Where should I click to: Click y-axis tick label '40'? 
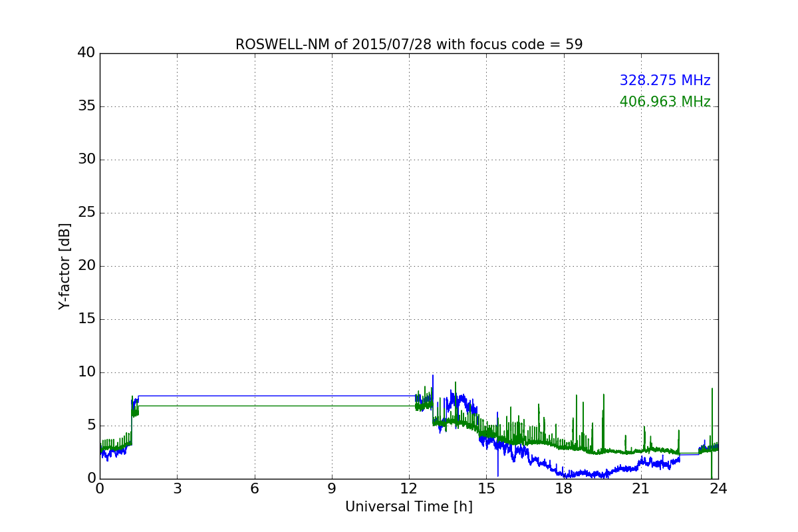86,53
